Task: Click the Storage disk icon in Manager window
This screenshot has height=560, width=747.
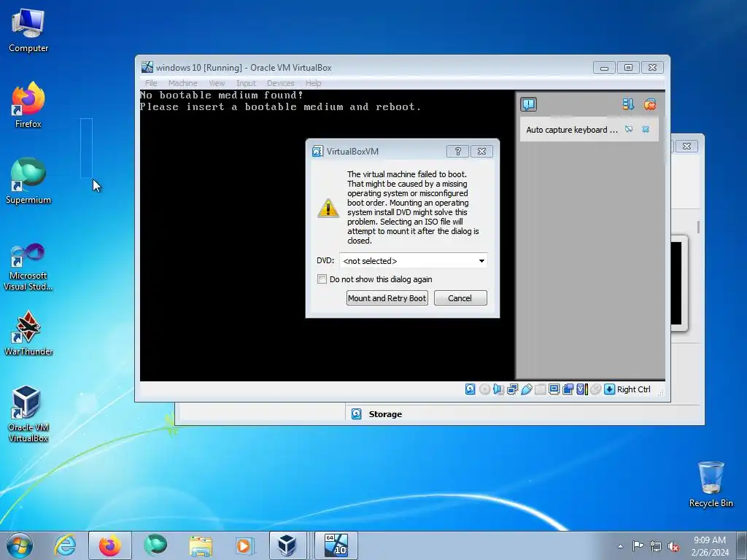Action: pos(356,414)
